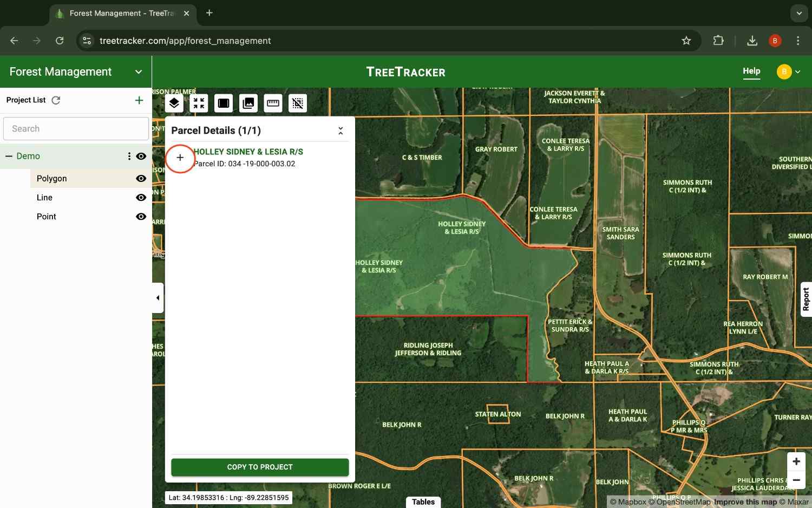Click the map zoom-in control
The width and height of the screenshot is (812, 508).
(796, 461)
